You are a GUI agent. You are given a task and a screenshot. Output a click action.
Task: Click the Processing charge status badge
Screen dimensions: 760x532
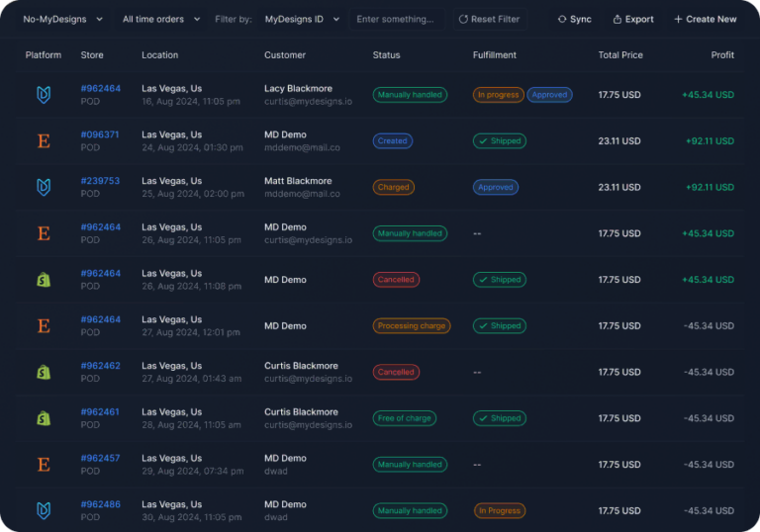click(x=412, y=325)
